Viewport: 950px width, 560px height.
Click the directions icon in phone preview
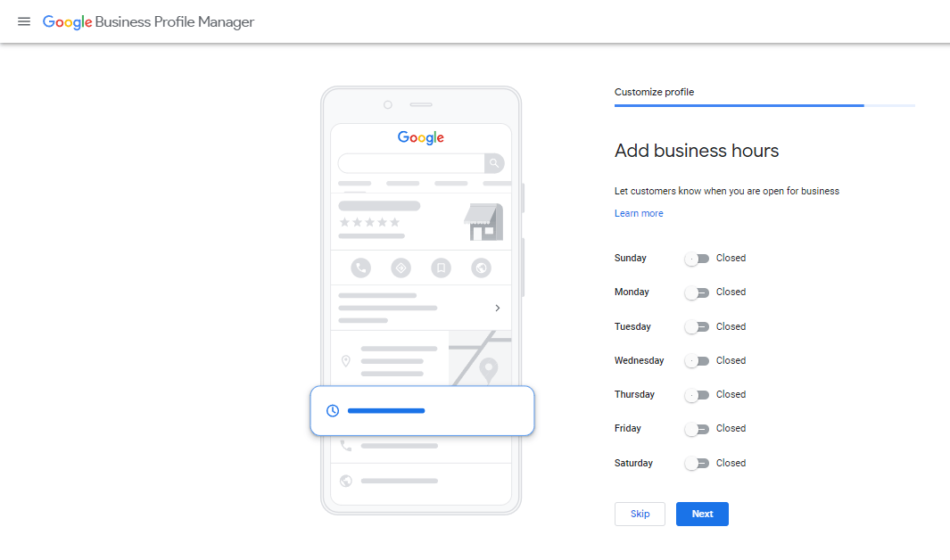(x=401, y=268)
